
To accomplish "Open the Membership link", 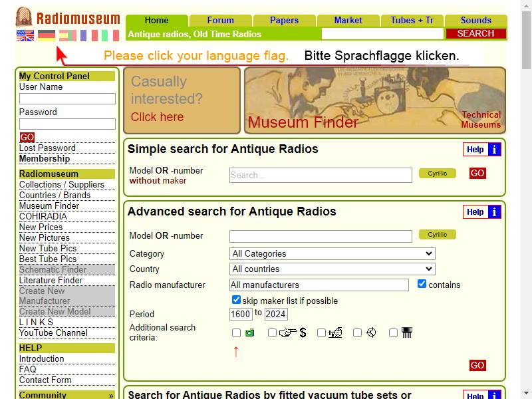I will 45,159.
